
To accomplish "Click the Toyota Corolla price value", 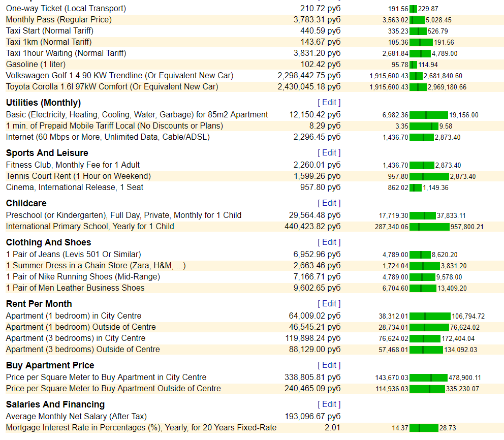I will pos(309,87).
